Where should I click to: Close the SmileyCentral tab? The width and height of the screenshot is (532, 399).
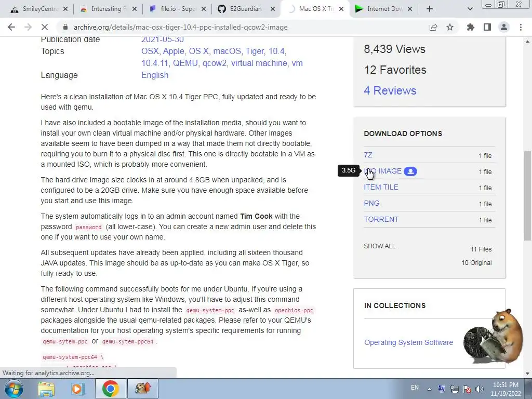[65, 9]
